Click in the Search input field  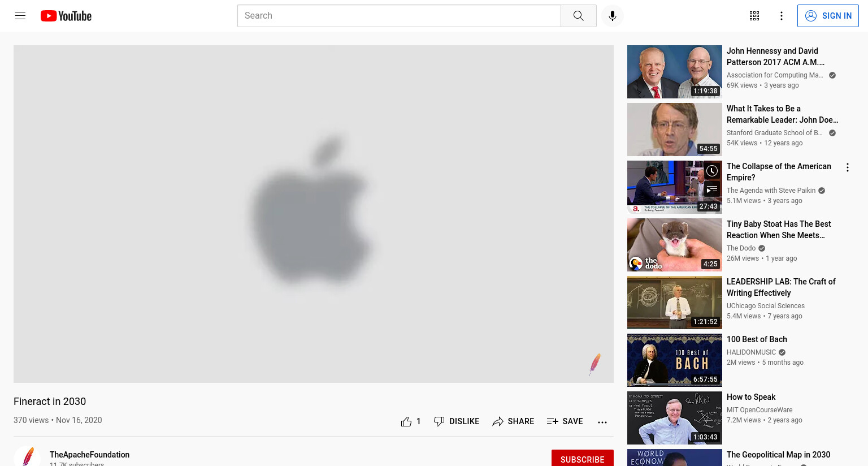399,16
